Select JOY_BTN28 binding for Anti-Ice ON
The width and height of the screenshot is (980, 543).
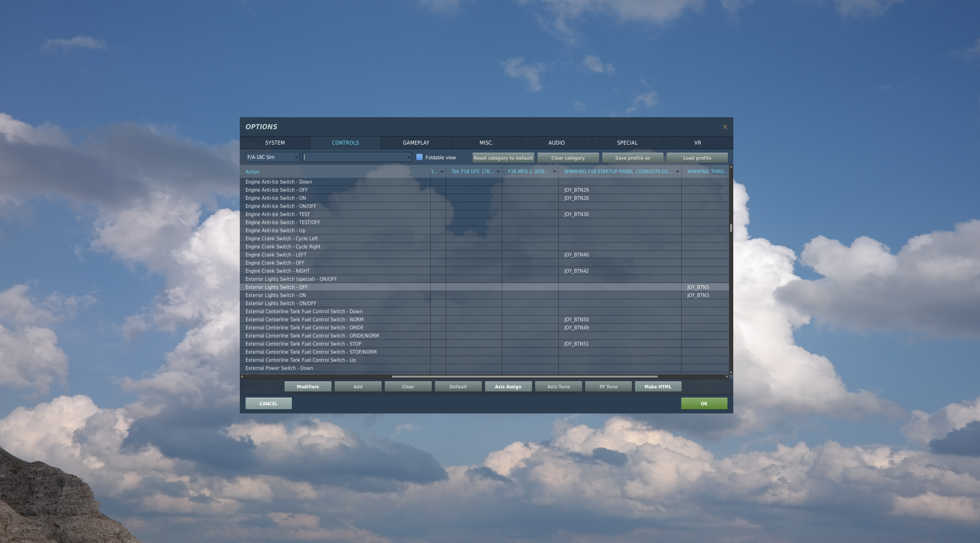coord(576,198)
